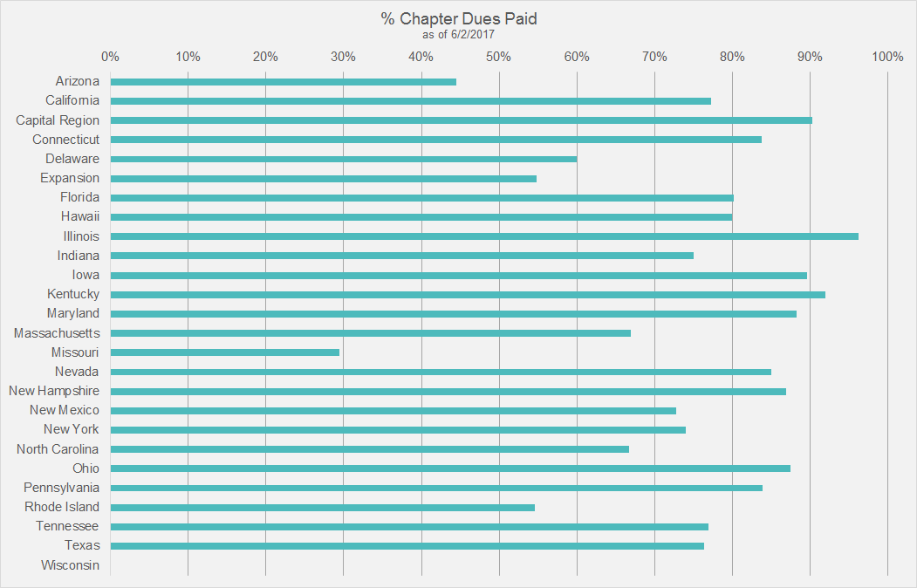Click the New Hampshire axis label

(x=54, y=391)
